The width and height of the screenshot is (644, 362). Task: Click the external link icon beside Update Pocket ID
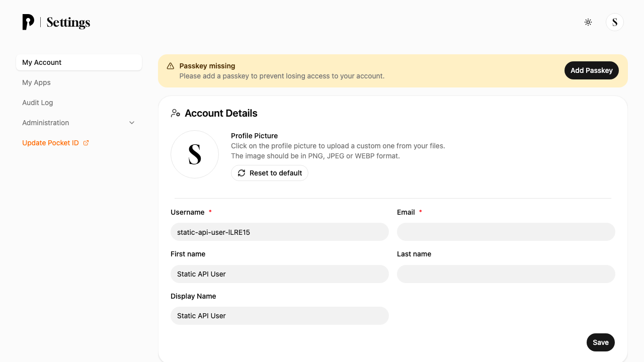(x=86, y=143)
